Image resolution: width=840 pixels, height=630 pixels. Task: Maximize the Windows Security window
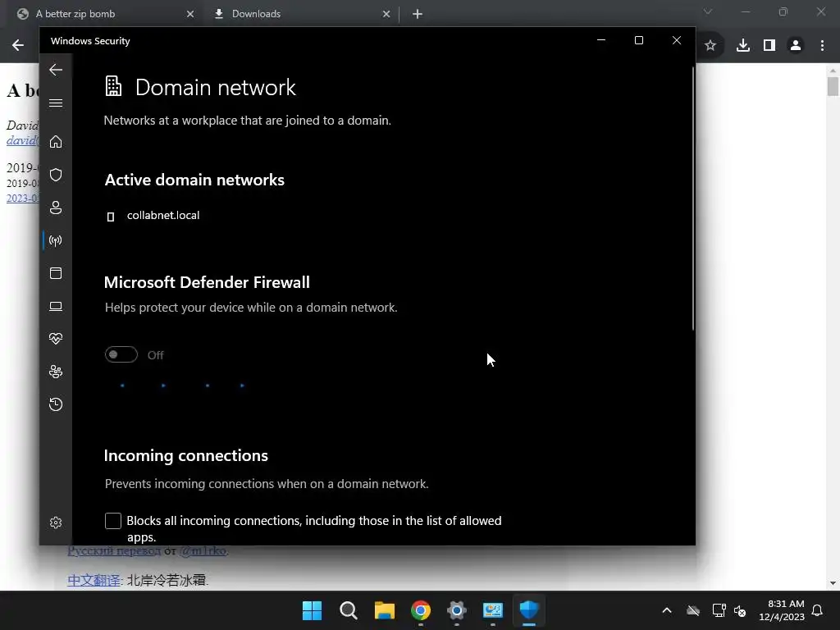pos(638,41)
